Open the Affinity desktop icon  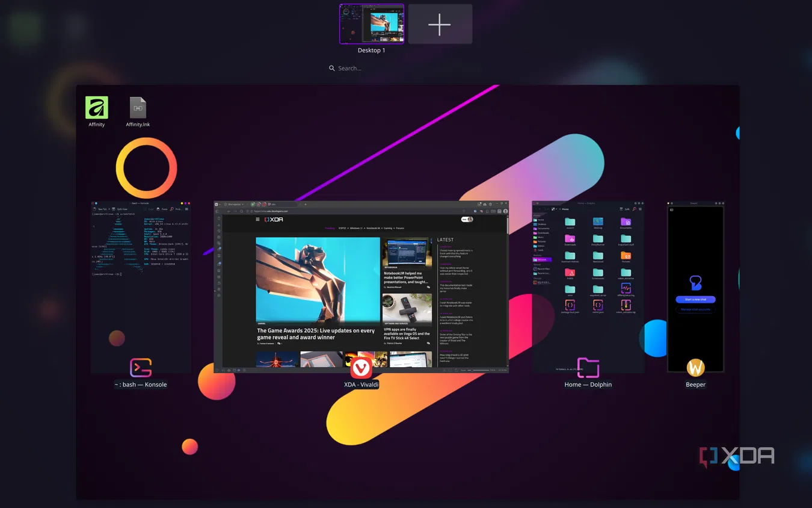pos(96,111)
